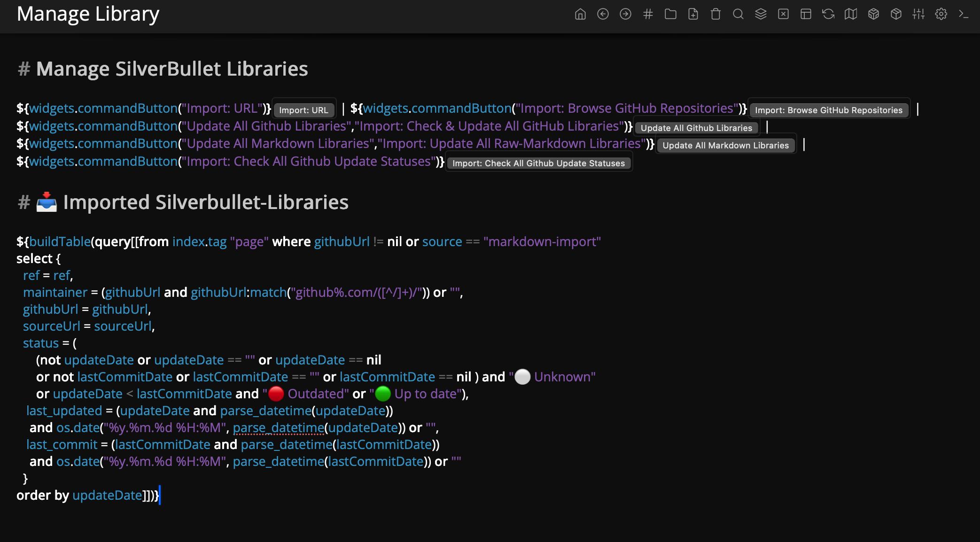Open the folder icon in toolbar
980x542 pixels.
click(670, 14)
